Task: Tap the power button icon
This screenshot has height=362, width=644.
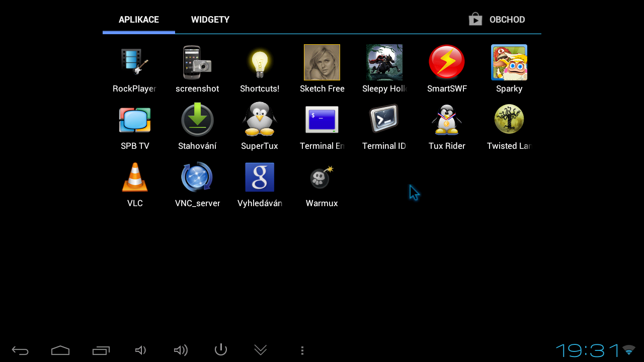Action: pyautogui.click(x=221, y=349)
